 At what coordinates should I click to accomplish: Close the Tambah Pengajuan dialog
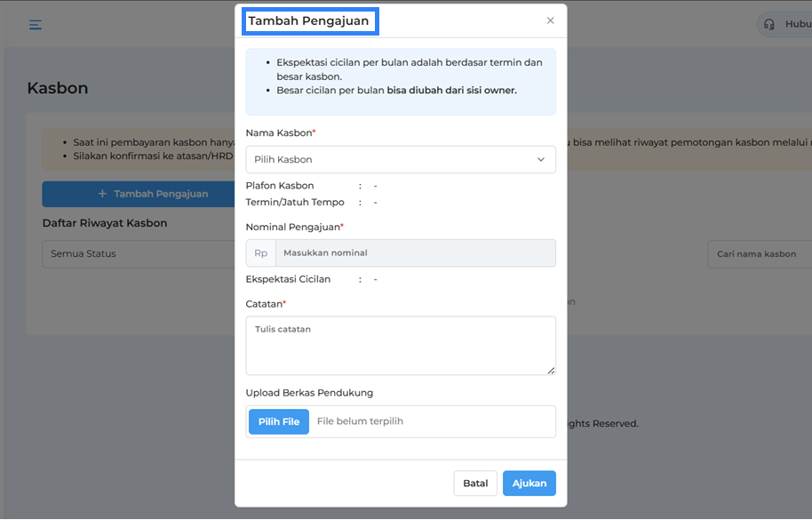[550, 20]
